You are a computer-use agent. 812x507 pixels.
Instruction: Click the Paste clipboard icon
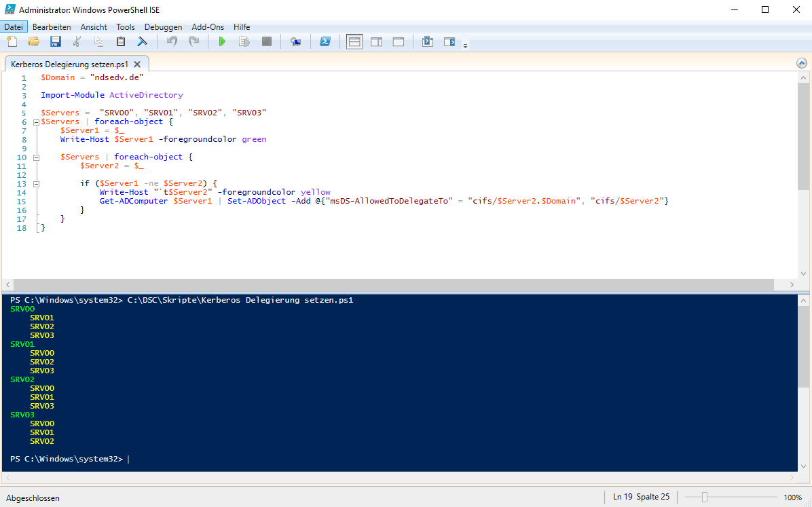[x=121, y=42]
